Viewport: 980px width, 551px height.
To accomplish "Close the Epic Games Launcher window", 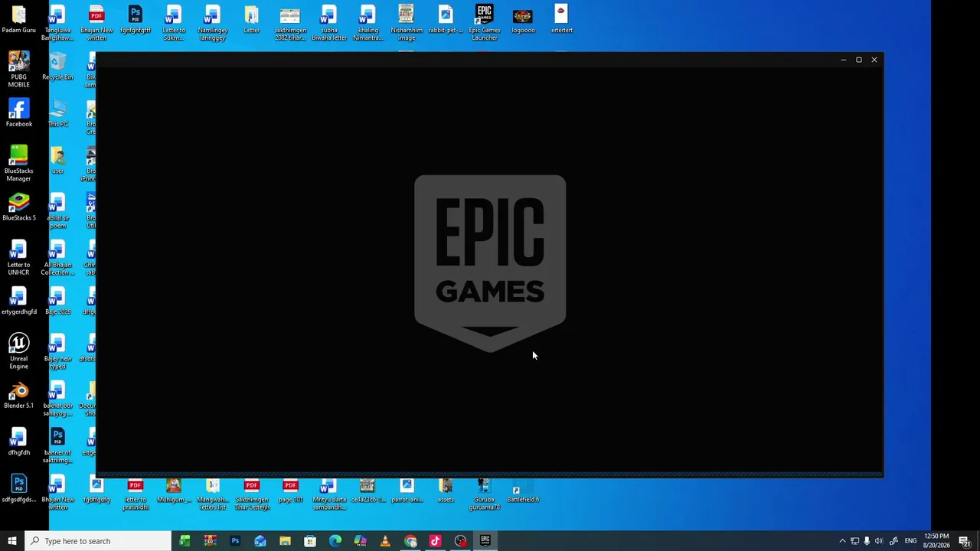I will coord(874,60).
